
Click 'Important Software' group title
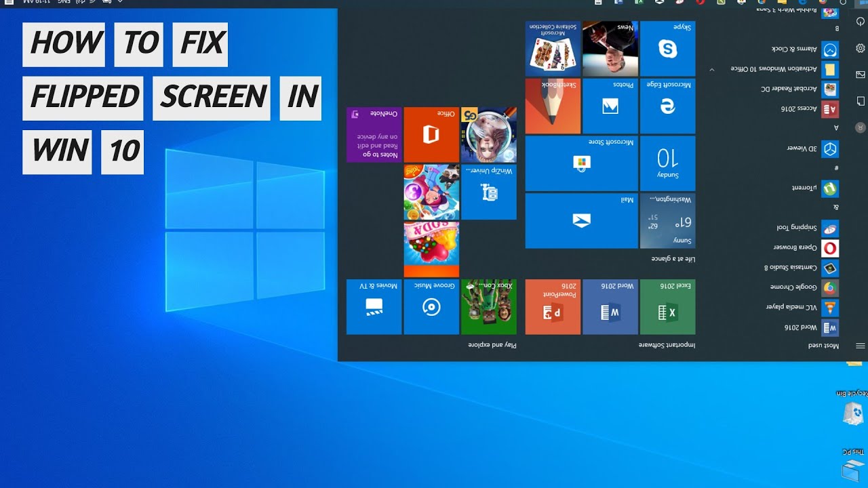pyautogui.click(x=667, y=345)
